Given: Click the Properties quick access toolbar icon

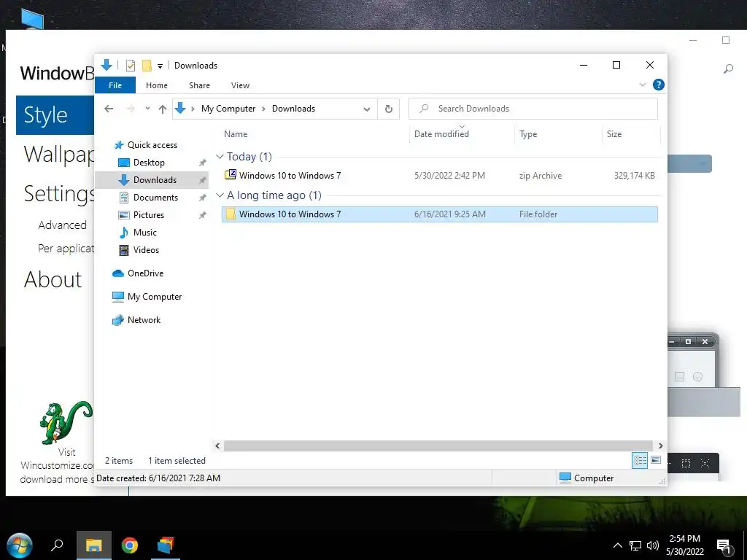Looking at the screenshot, I should [130, 65].
